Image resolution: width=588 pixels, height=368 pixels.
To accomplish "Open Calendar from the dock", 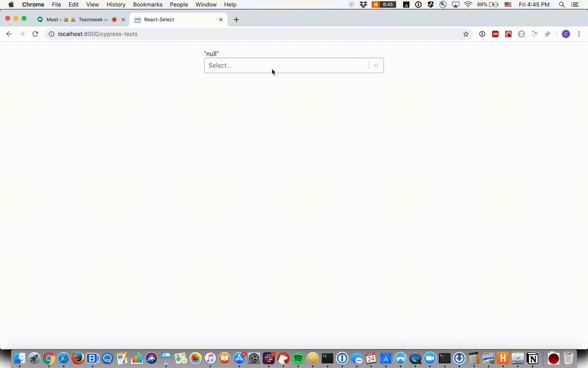I will coord(371,358).
